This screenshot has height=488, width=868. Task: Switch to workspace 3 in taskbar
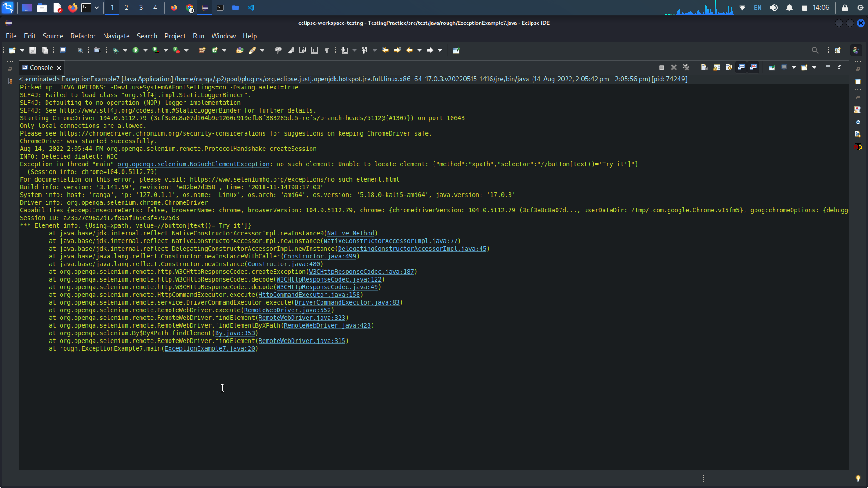click(x=141, y=8)
